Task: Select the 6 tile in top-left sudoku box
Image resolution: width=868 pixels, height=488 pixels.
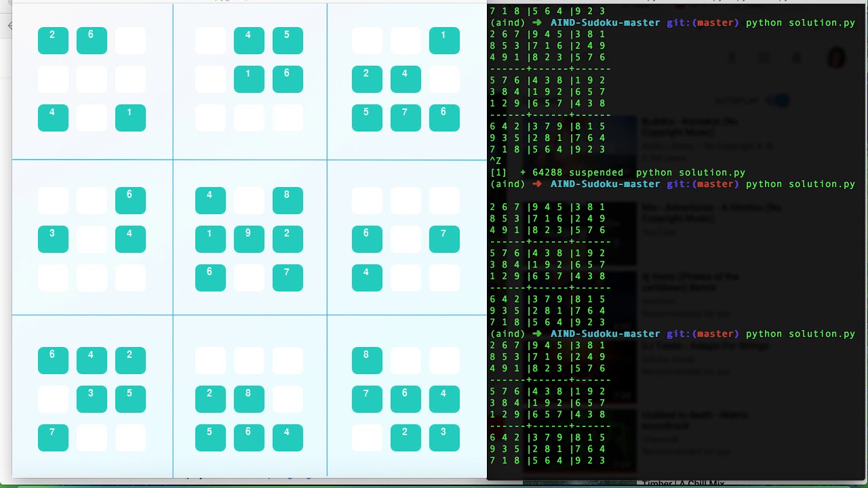Action: 92,41
